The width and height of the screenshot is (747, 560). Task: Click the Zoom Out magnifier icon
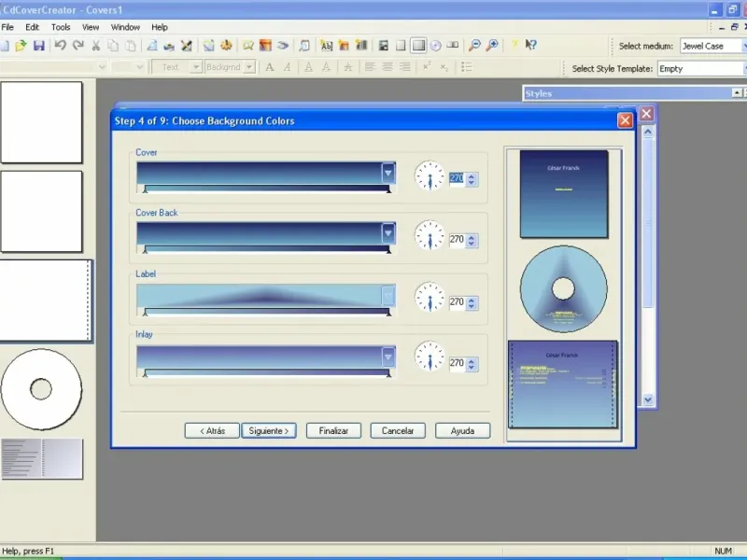(x=474, y=45)
